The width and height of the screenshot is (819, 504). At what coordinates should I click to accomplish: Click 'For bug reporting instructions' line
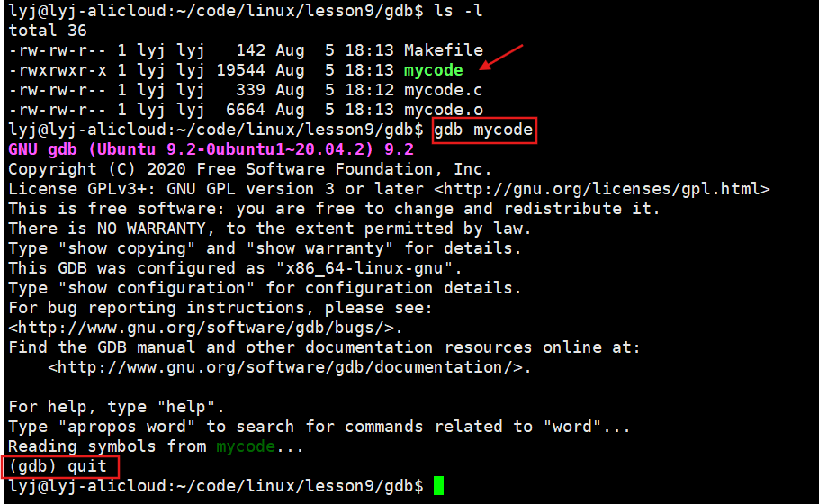tap(220, 308)
